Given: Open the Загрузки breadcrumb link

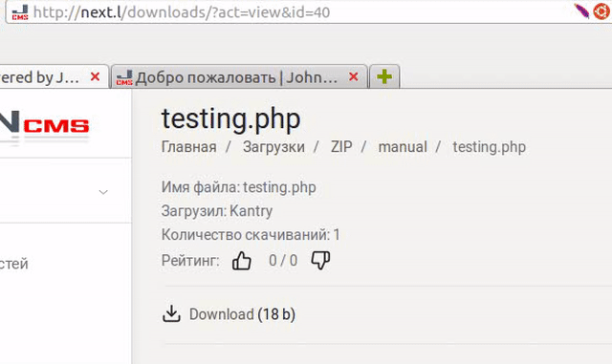Looking at the screenshot, I should click(273, 147).
